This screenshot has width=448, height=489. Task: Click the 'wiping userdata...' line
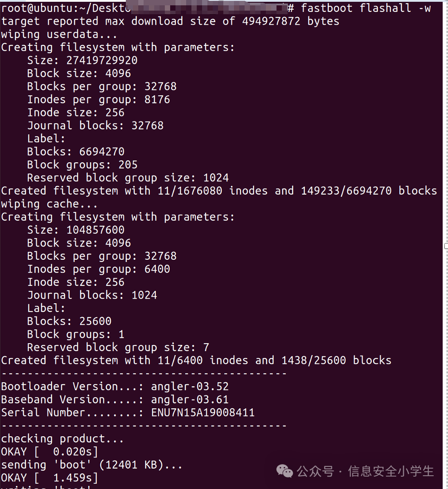click(x=59, y=34)
